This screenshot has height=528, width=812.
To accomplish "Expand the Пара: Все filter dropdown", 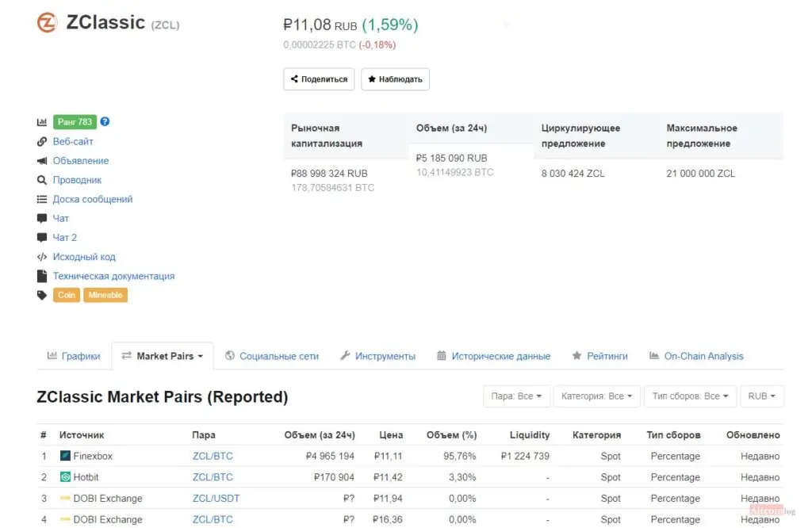I will click(x=516, y=396).
